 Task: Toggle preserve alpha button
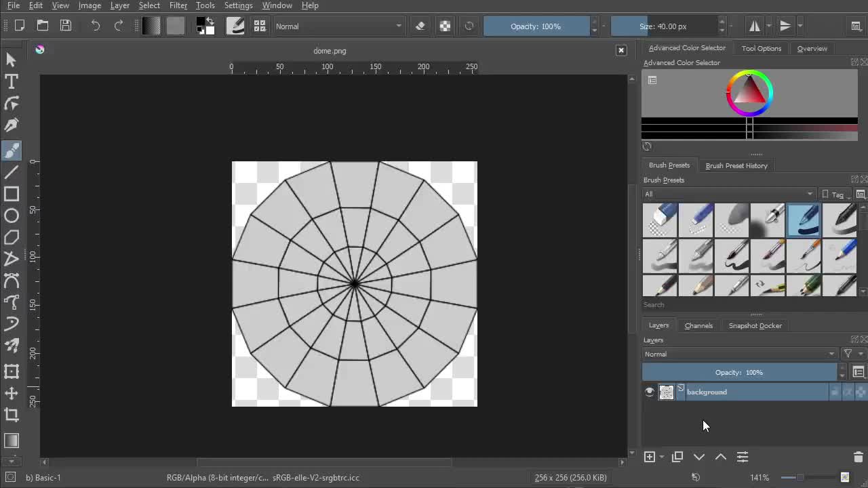coord(445,26)
